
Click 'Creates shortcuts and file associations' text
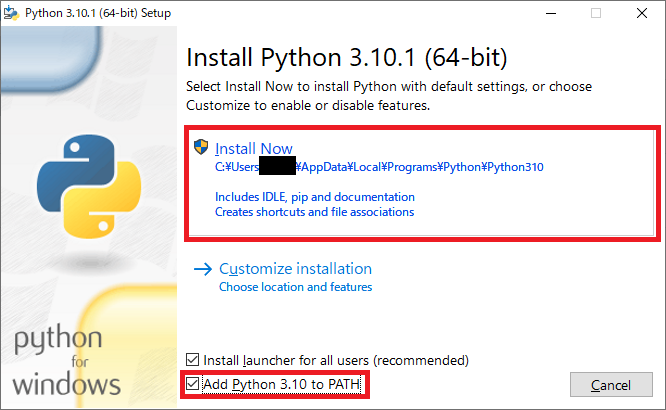pos(314,212)
